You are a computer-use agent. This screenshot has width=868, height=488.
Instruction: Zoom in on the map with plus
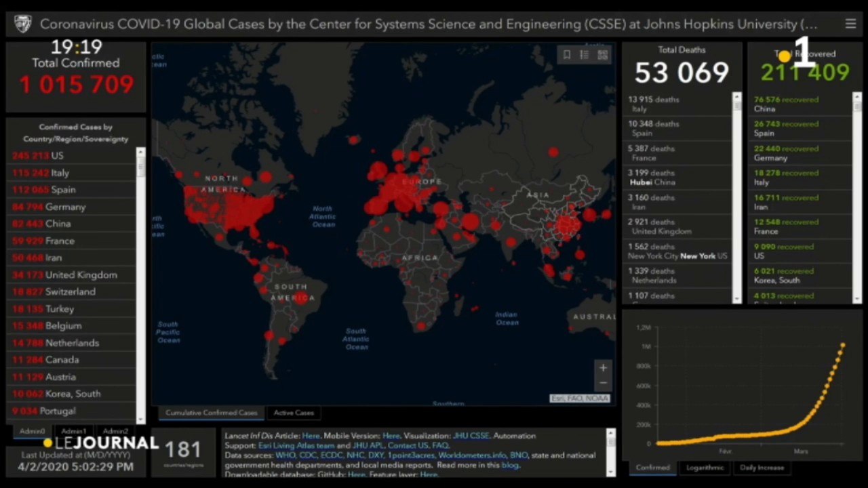[603, 368]
